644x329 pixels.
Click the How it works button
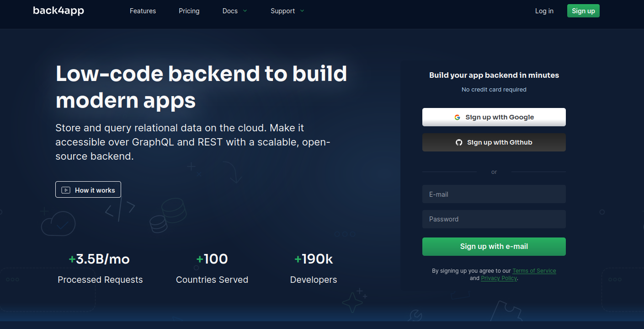pos(88,189)
